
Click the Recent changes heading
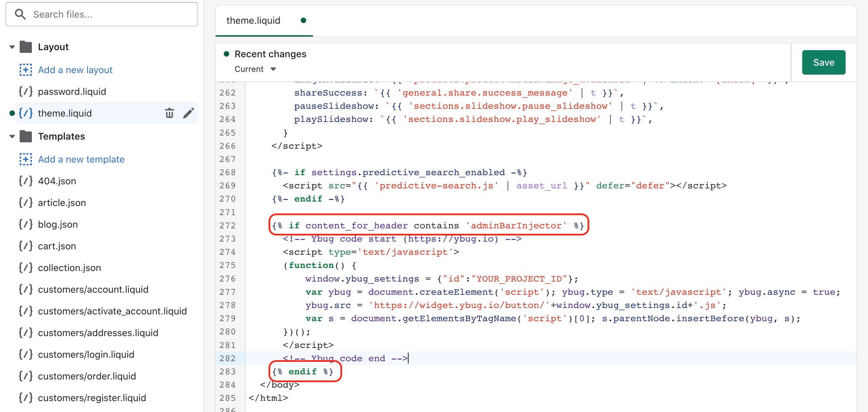pyautogui.click(x=270, y=54)
